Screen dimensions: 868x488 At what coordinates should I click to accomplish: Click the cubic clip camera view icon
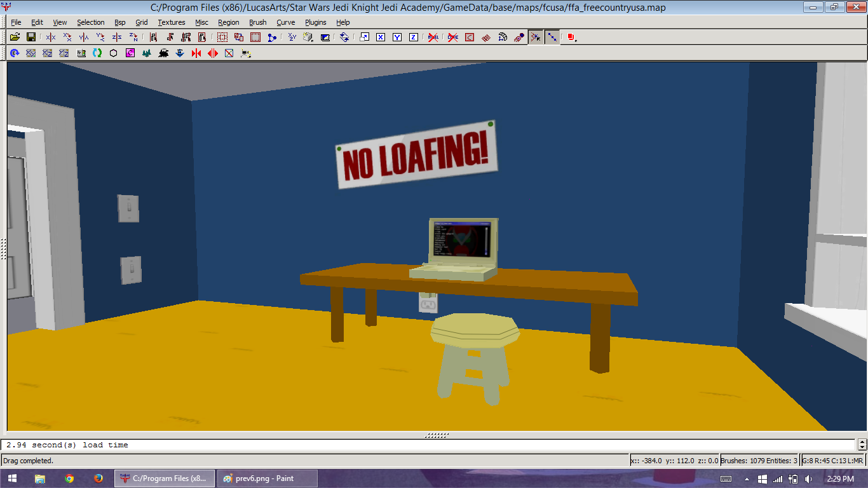pyautogui.click(x=325, y=37)
